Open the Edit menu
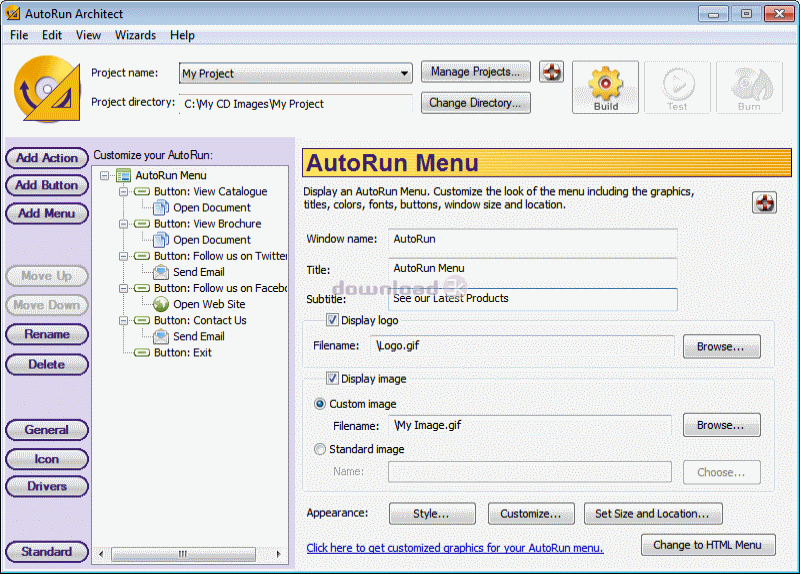Image resolution: width=800 pixels, height=574 pixels. (x=52, y=35)
